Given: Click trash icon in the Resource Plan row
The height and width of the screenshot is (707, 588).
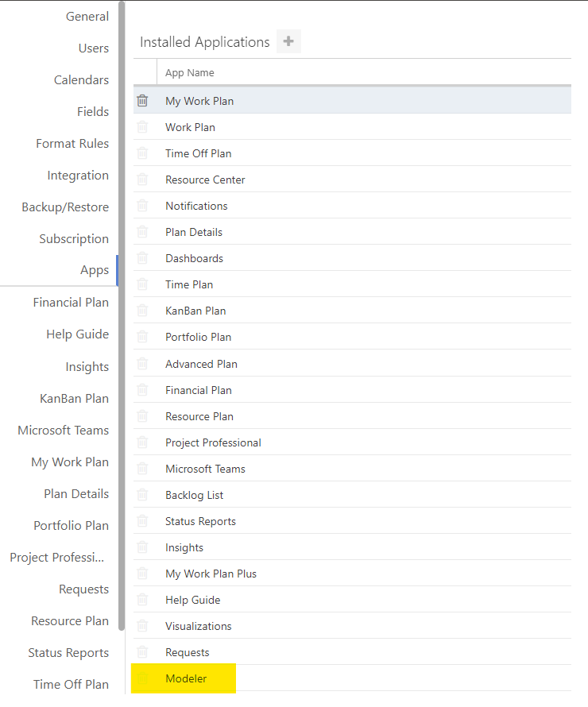Looking at the screenshot, I should point(142,415).
